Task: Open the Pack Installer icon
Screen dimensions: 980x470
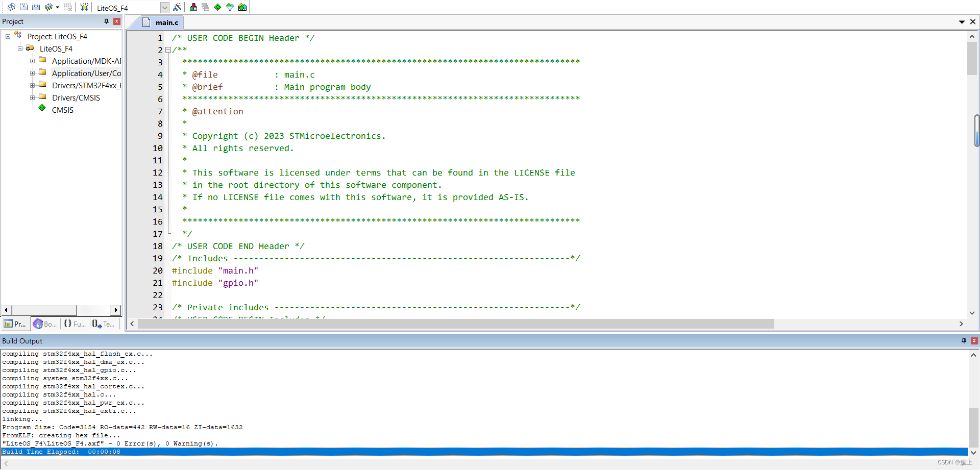Action: tap(242, 7)
